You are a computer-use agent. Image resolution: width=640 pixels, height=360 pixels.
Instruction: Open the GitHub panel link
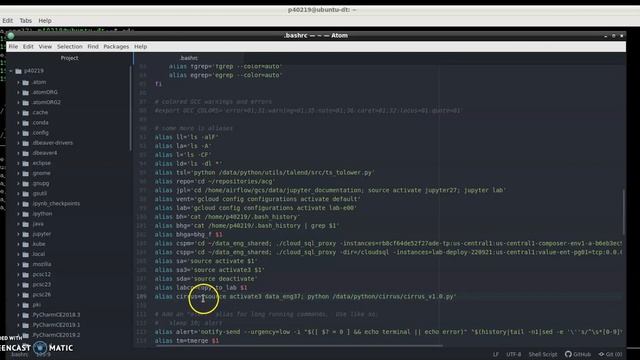click(578, 354)
